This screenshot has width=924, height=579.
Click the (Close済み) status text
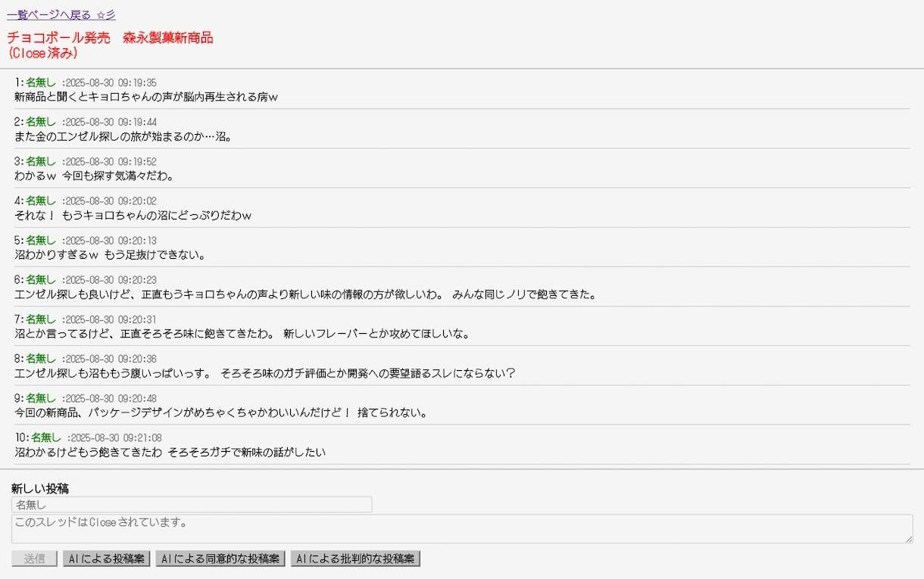coord(42,54)
